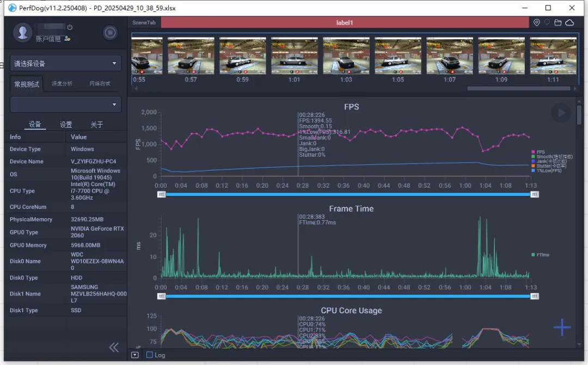Image resolution: width=588 pixels, height=365 pixels.
Task: Click the Disk0 Type HDD value
Action: [x=77, y=277]
